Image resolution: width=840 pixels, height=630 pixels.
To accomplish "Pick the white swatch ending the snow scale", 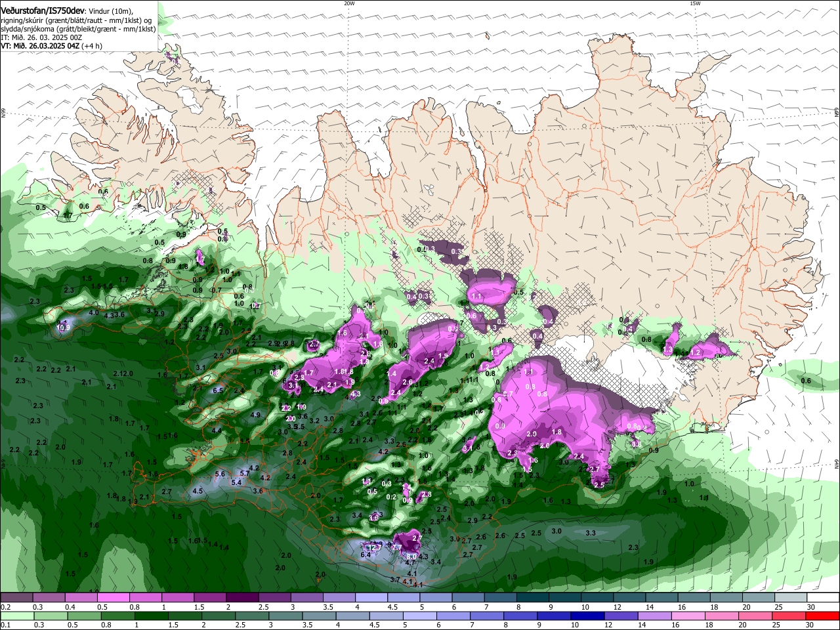I will point(822,598).
